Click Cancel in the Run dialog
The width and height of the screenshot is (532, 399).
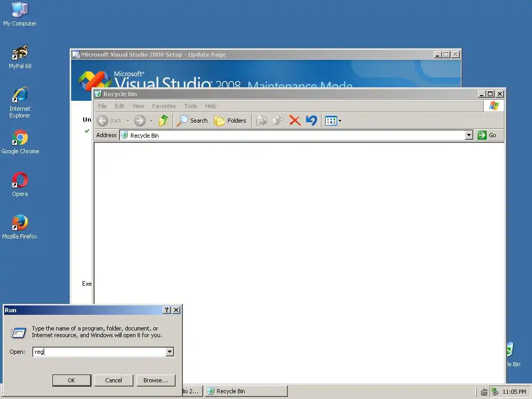point(113,380)
